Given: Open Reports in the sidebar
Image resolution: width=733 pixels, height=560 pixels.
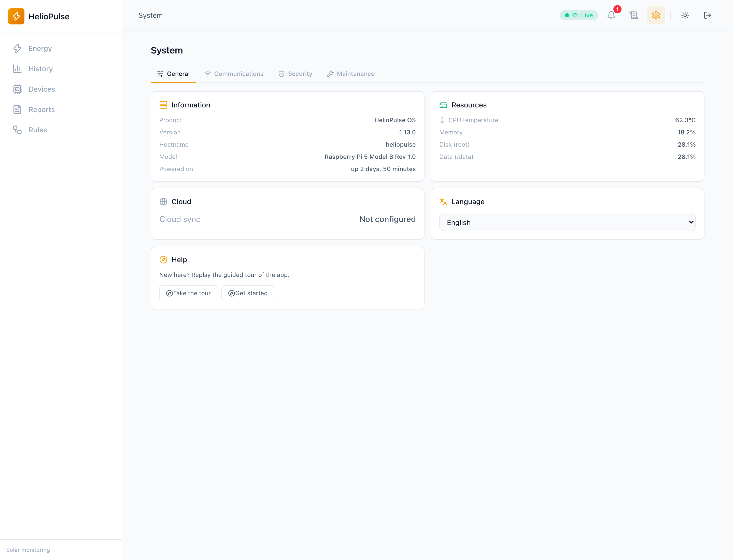Looking at the screenshot, I should click(x=61, y=109).
